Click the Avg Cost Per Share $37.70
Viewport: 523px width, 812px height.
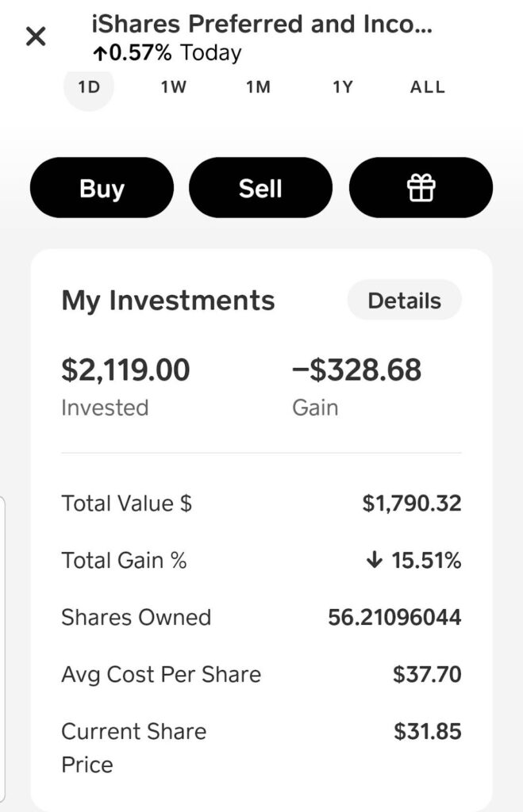[x=427, y=675]
